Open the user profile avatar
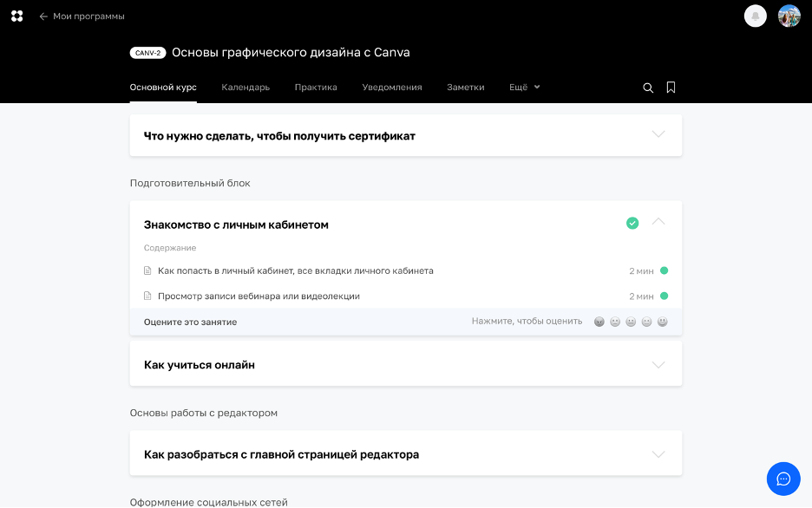Screen dimensions: 812x508 tap(789, 16)
